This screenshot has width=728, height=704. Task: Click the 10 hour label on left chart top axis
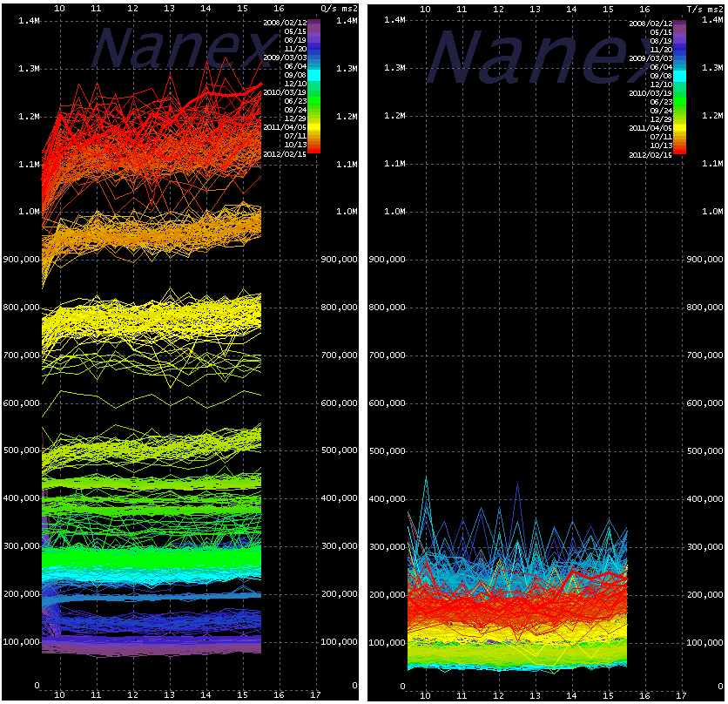60,8
